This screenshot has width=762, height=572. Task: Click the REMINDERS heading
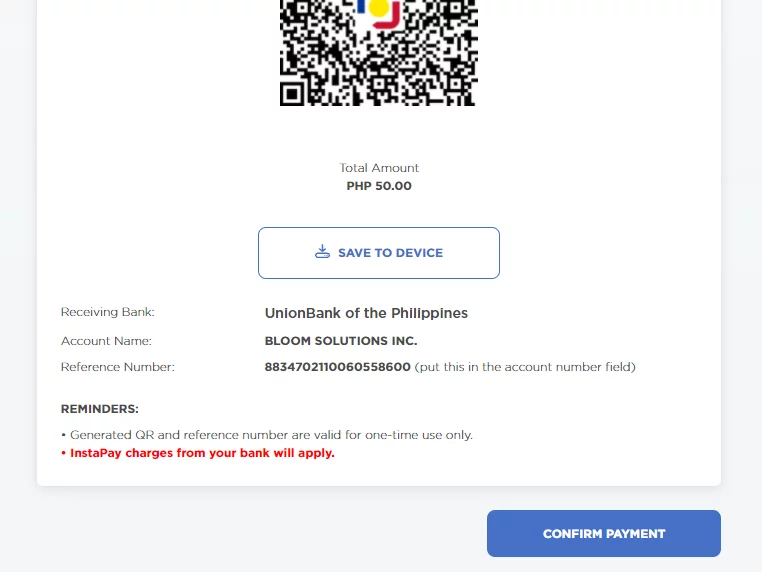point(100,409)
